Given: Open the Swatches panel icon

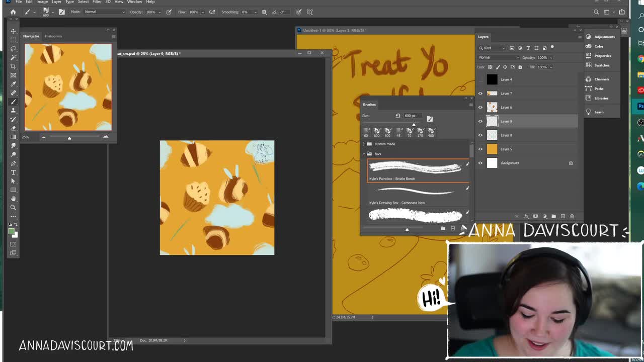Looking at the screenshot, I should point(589,65).
